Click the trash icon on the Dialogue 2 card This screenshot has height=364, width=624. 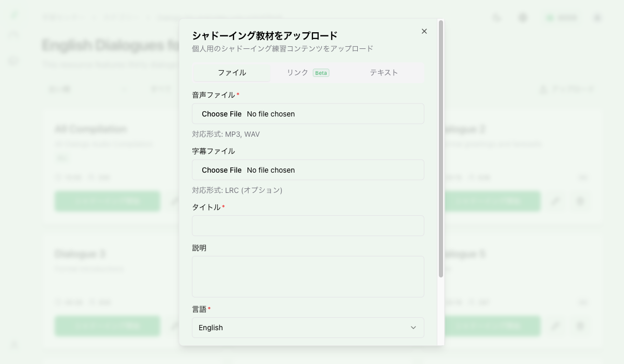point(580,201)
